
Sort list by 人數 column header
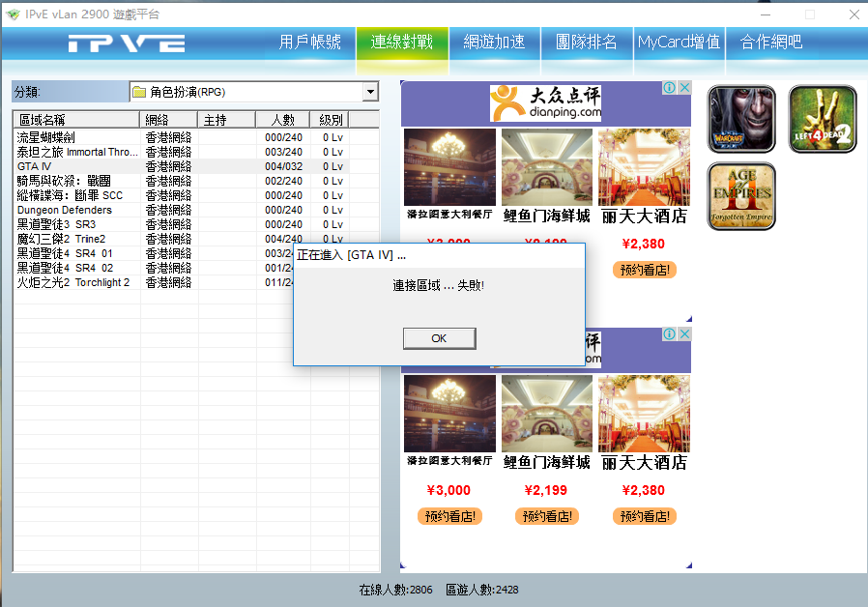click(x=282, y=120)
